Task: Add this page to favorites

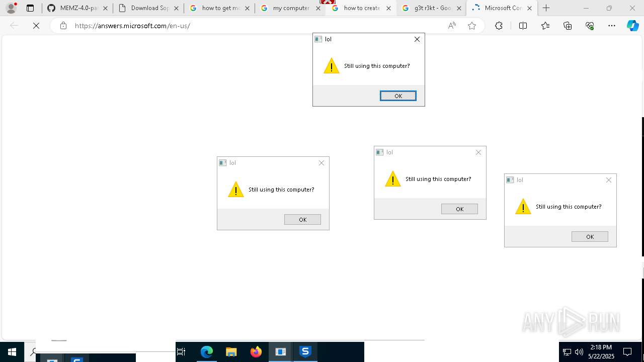Action: [x=472, y=26]
